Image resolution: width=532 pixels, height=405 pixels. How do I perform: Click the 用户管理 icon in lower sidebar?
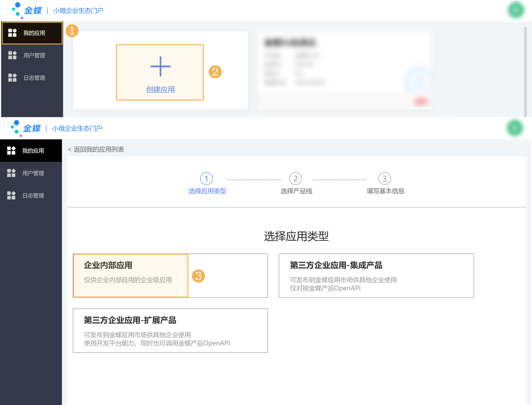click(x=11, y=173)
